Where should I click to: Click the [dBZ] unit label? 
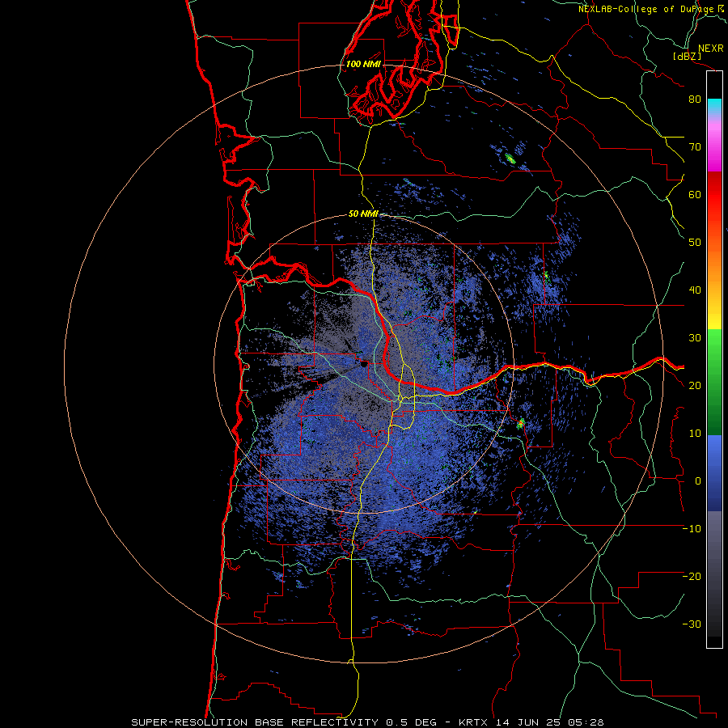(x=687, y=56)
